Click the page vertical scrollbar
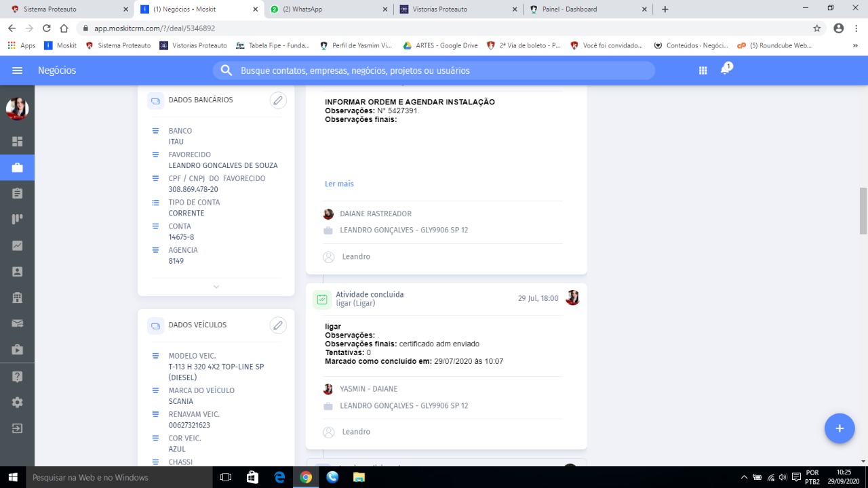The height and width of the screenshot is (488, 868). pyautogui.click(x=863, y=211)
